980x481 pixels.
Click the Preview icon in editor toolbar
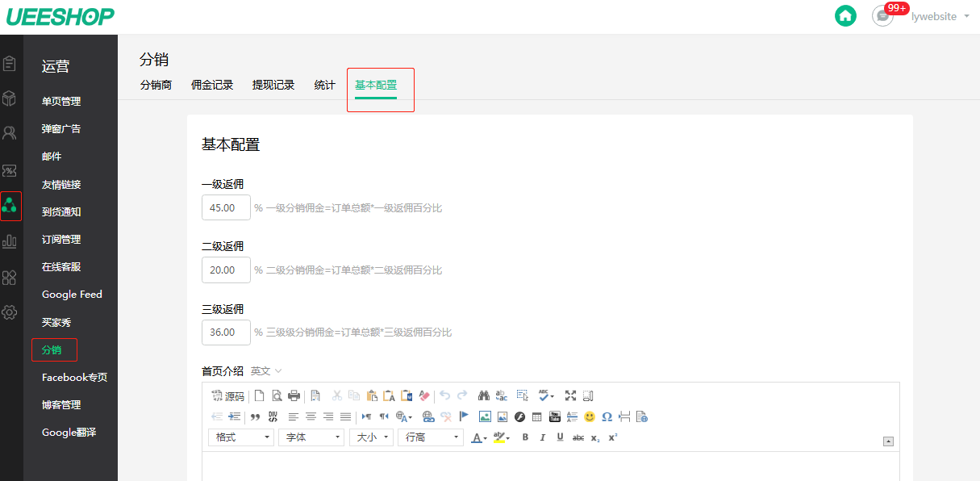click(277, 396)
